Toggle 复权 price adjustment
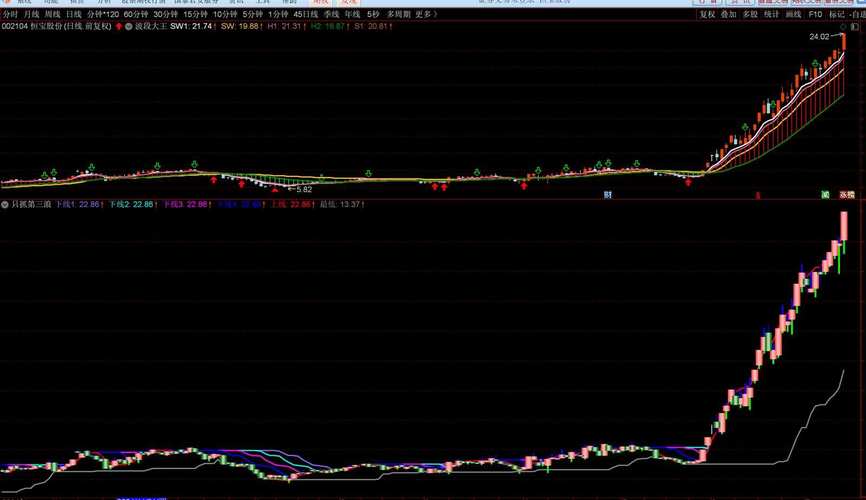Screen dimensions: 866x500 707,15
